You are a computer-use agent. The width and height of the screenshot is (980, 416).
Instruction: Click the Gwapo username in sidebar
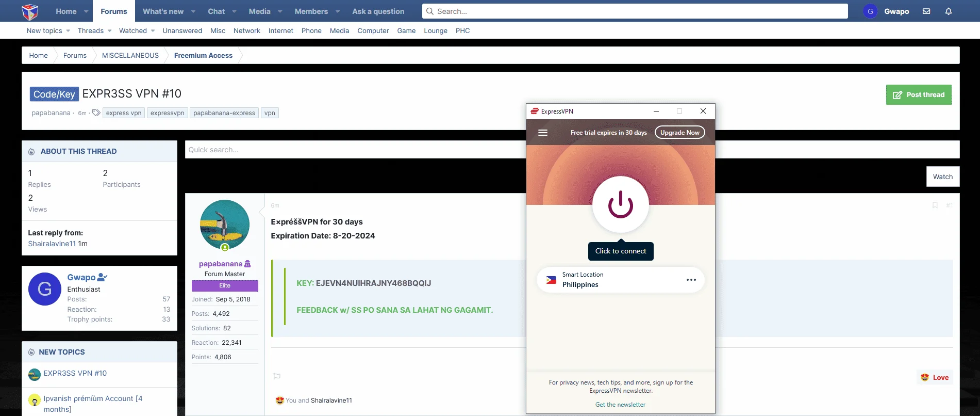pos(81,278)
